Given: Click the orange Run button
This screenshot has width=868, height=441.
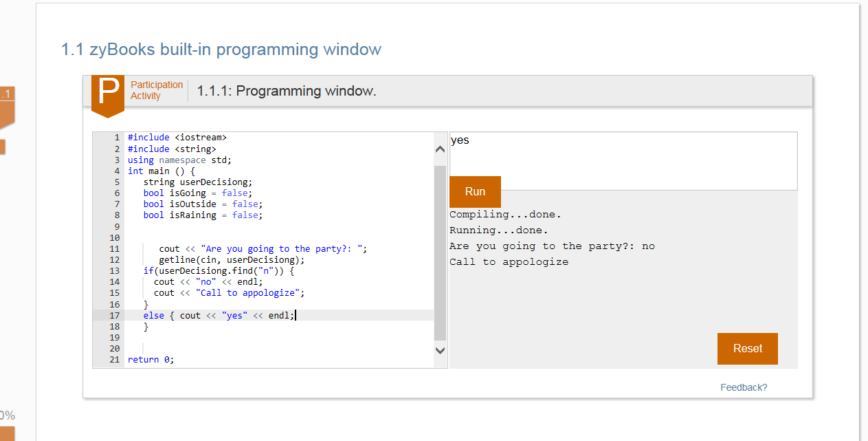Looking at the screenshot, I should (x=475, y=192).
